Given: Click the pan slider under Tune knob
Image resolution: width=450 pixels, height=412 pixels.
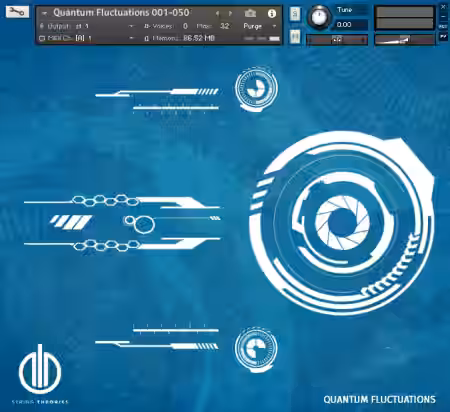Looking at the screenshot, I should coord(337,40).
